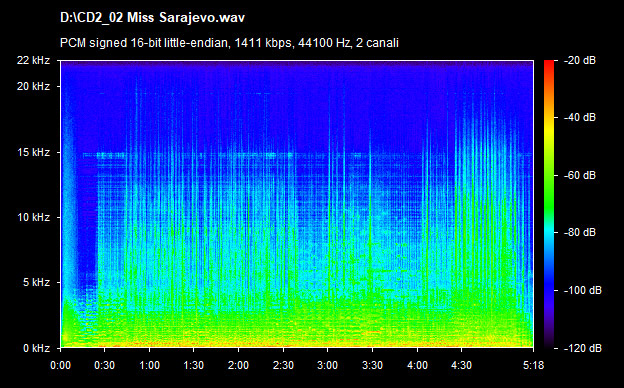Click the -120 dB scale label
The height and width of the screenshot is (388, 624).
tap(583, 348)
